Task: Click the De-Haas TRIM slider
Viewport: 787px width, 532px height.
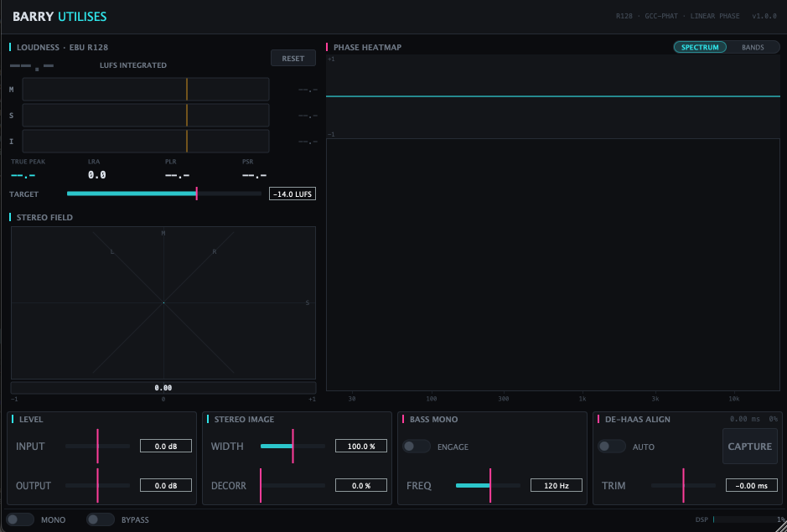Action: click(683, 485)
